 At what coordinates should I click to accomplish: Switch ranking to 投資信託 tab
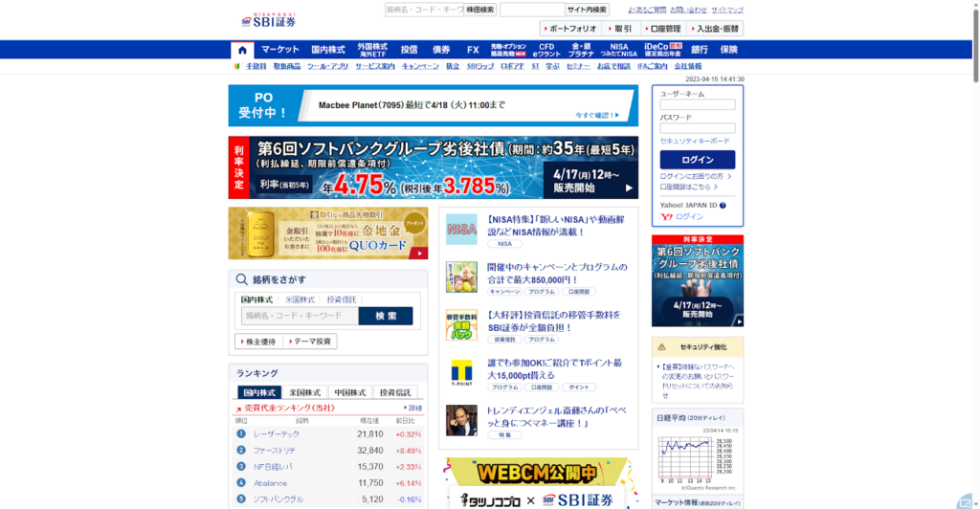[395, 392]
